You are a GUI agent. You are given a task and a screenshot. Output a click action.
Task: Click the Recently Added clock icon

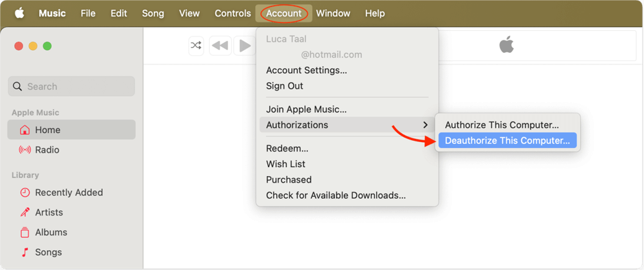point(25,193)
